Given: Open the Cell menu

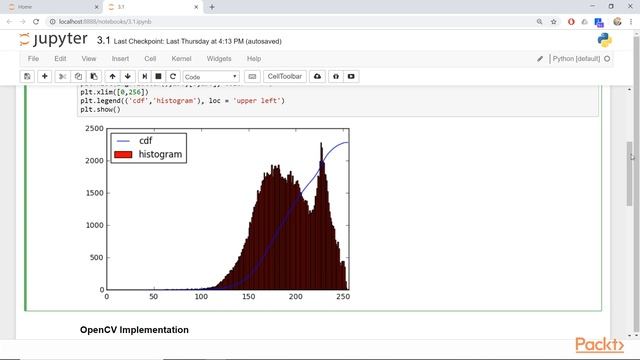Looking at the screenshot, I should coord(150,59).
